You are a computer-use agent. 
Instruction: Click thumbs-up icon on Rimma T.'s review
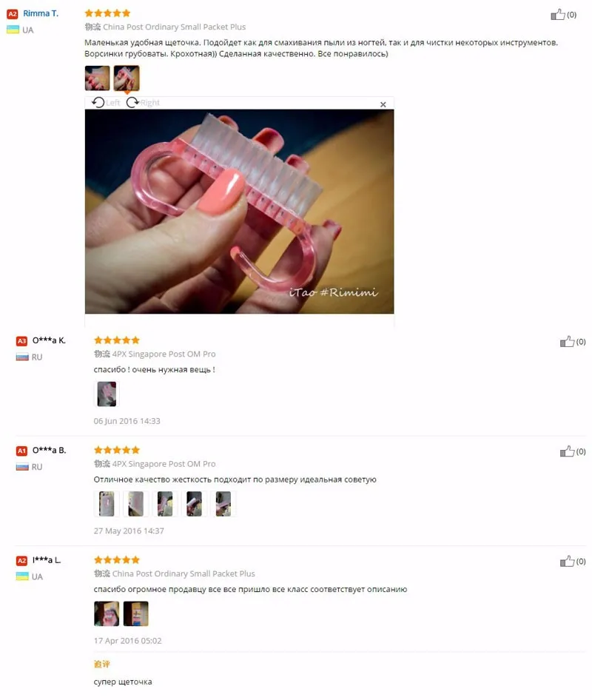click(558, 14)
